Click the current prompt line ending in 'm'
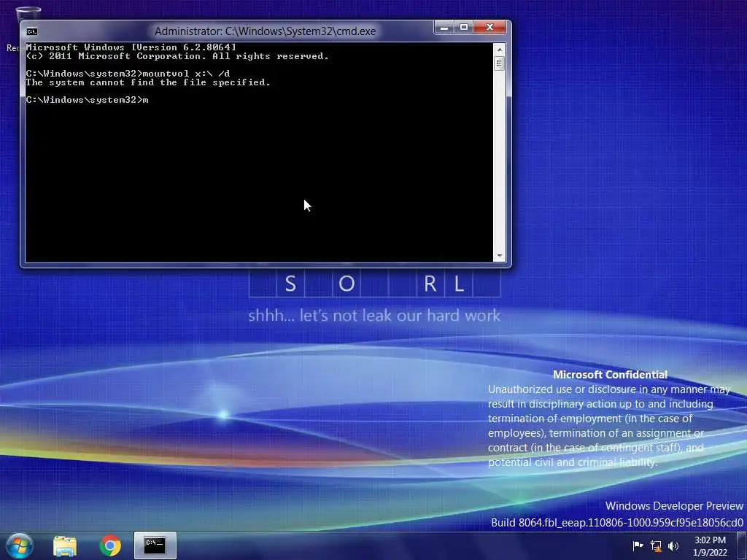 tap(88, 99)
